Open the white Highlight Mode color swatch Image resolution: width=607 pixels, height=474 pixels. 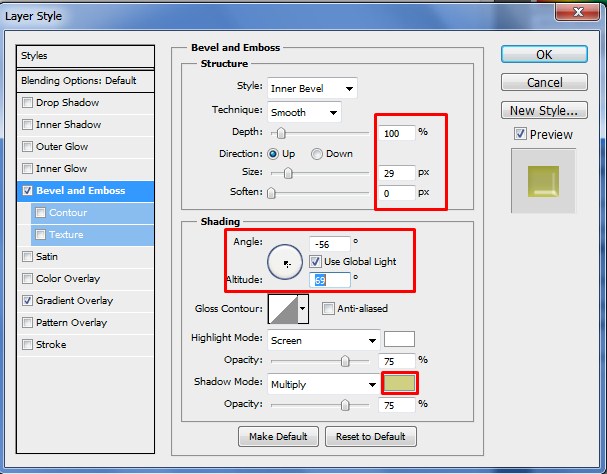point(399,339)
